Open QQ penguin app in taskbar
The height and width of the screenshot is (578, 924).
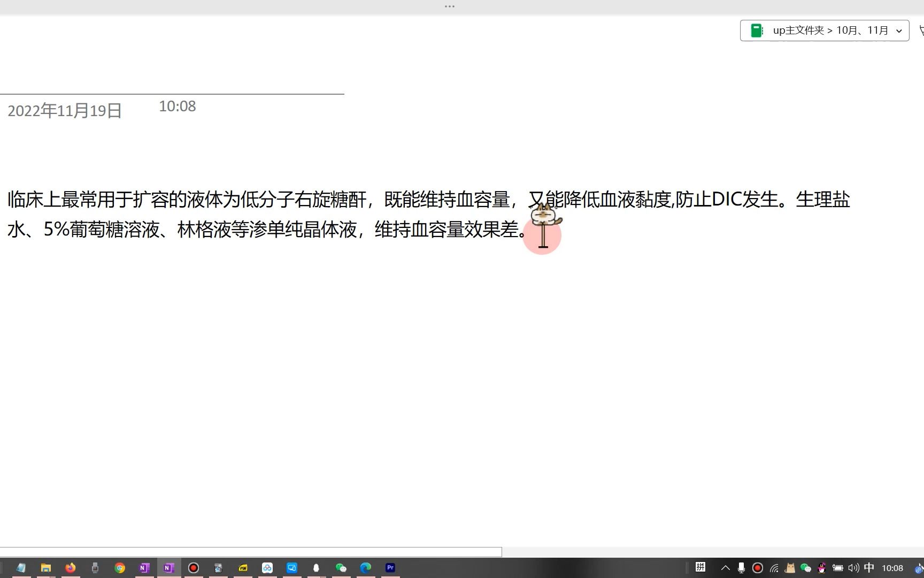click(x=316, y=568)
